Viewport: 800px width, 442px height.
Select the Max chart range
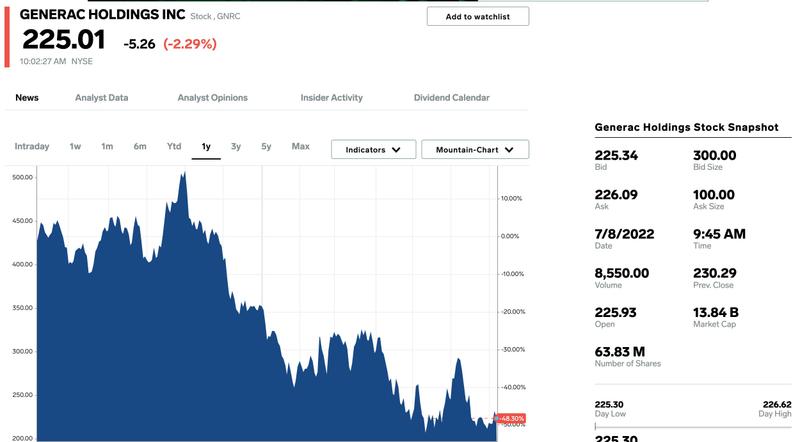pyautogui.click(x=301, y=146)
